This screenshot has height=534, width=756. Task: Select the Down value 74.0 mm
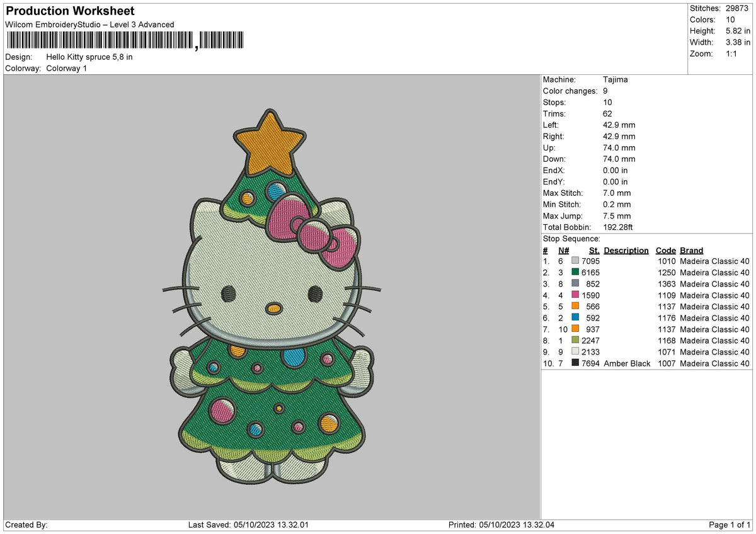(x=619, y=159)
